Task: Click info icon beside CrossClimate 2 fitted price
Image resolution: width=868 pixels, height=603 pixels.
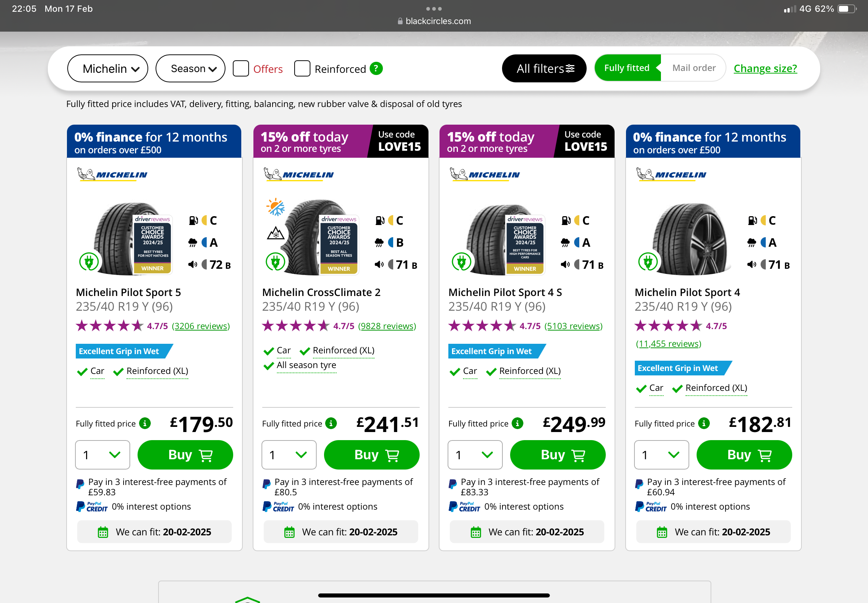Action: (x=331, y=423)
